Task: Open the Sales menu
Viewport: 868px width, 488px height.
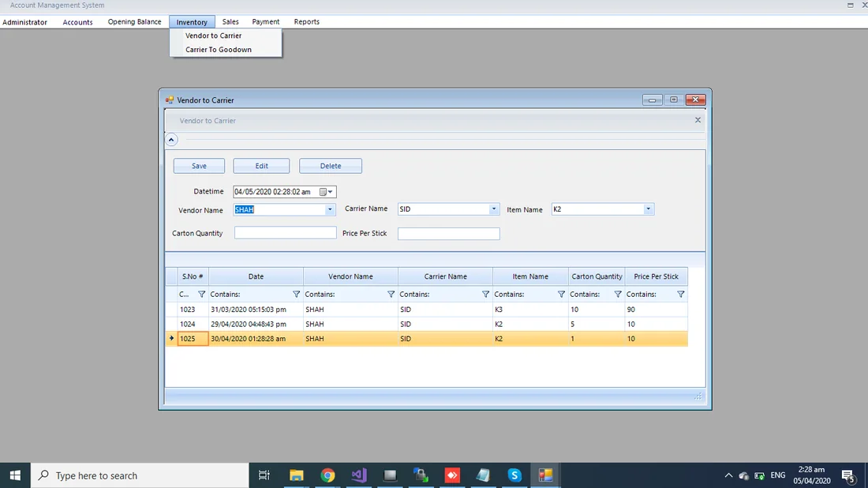Action: (x=230, y=21)
